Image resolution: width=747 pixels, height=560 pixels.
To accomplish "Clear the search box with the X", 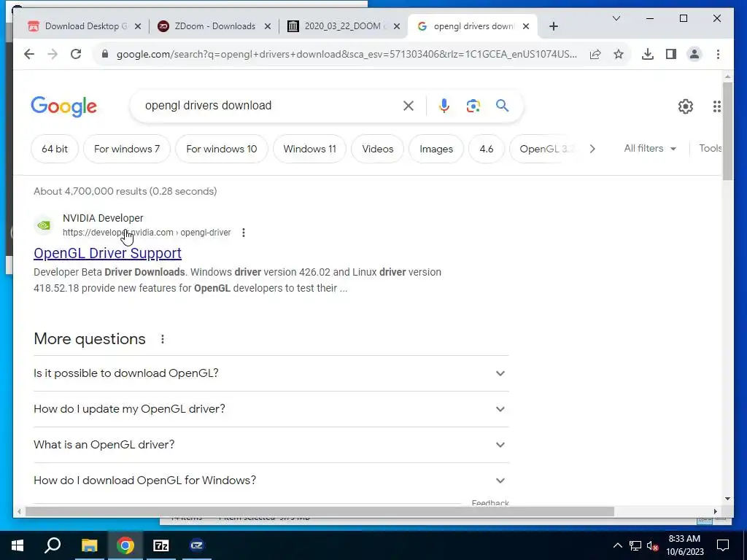I will point(409,106).
